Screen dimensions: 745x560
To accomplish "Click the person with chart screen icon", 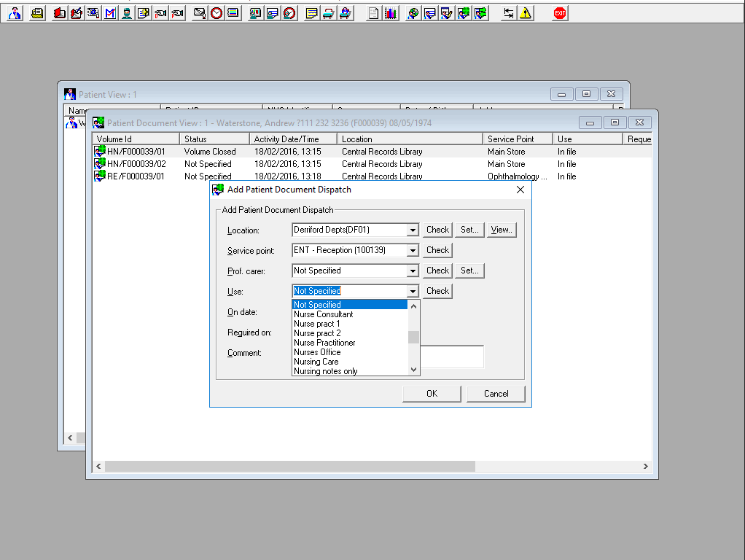I will 255,13.
